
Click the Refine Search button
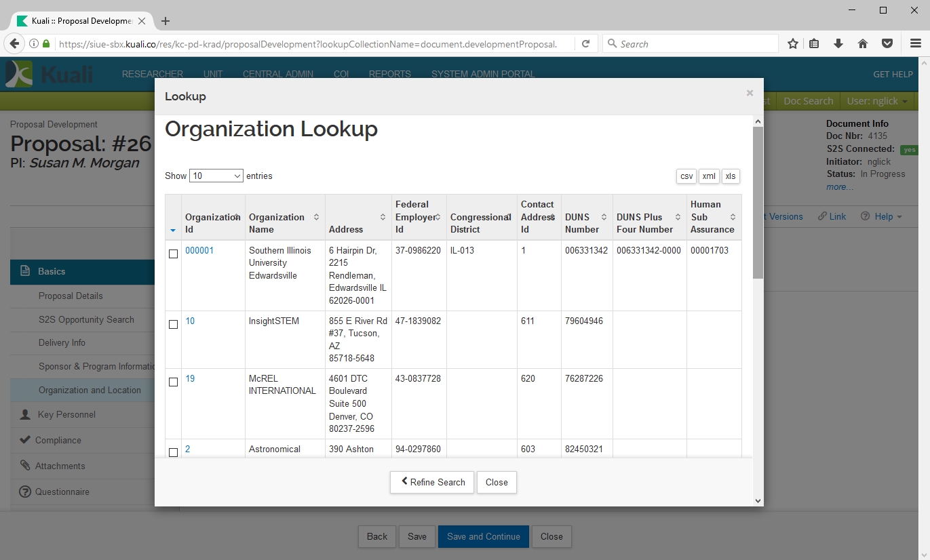432,482
